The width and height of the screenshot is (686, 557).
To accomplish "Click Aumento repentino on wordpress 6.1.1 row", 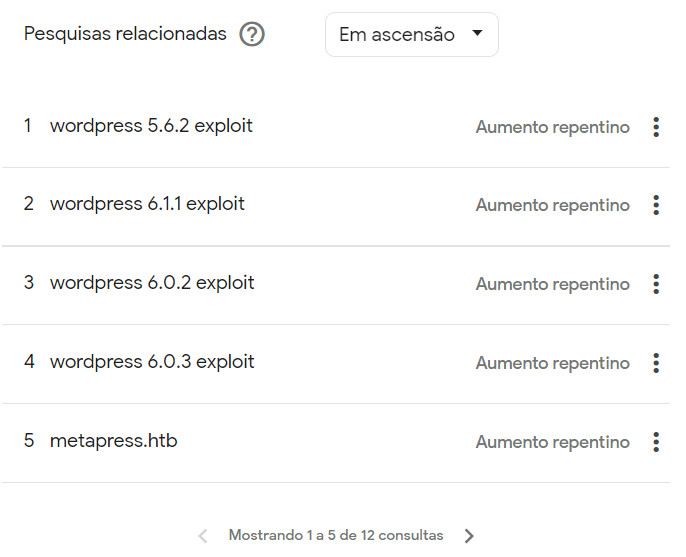I will [x=553, y=205].
